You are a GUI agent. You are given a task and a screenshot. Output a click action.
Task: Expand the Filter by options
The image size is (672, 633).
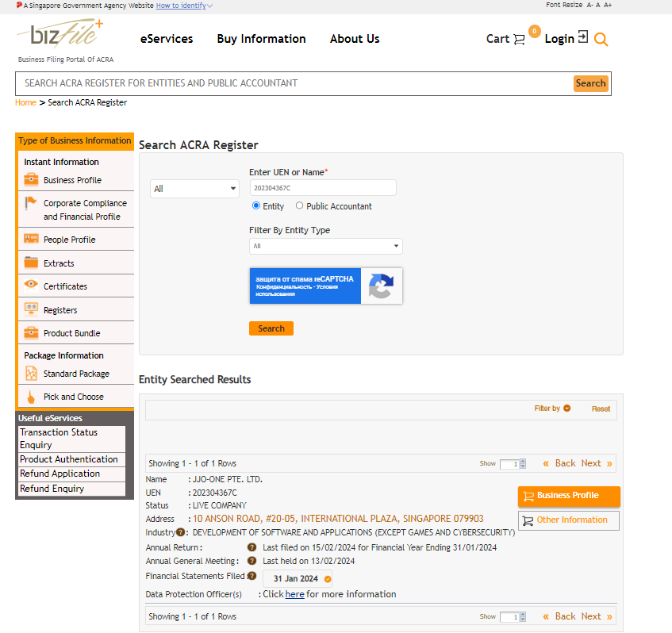[552, 408]
